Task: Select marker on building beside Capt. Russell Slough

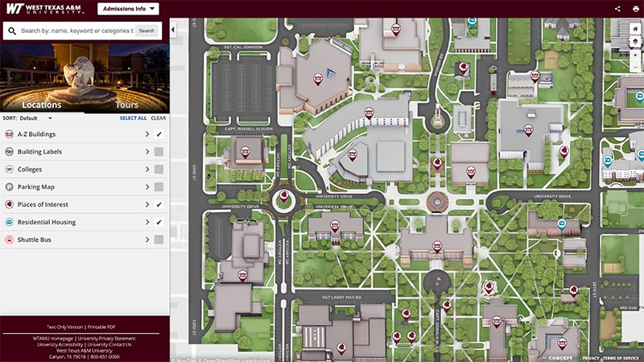Action: point(246,152)
